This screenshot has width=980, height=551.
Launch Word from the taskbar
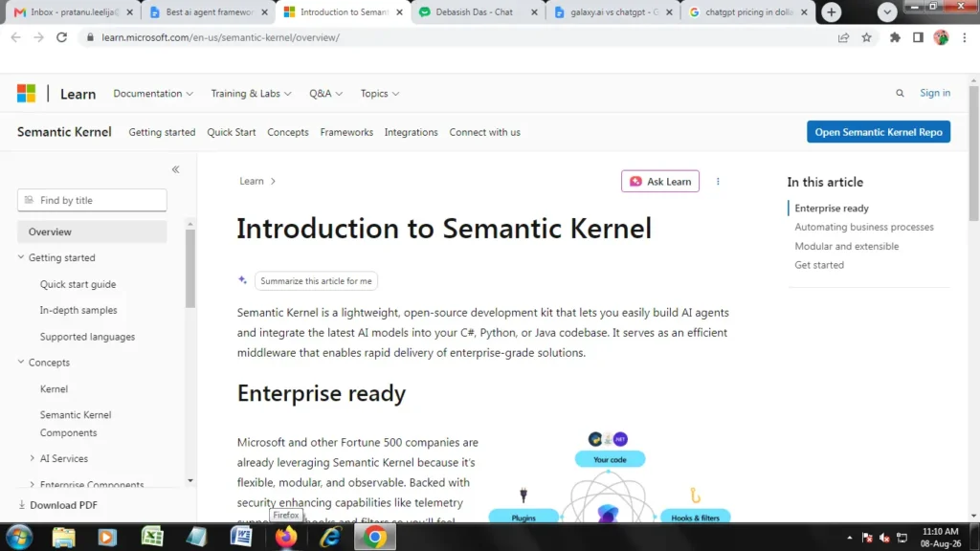tap(241, 538)
